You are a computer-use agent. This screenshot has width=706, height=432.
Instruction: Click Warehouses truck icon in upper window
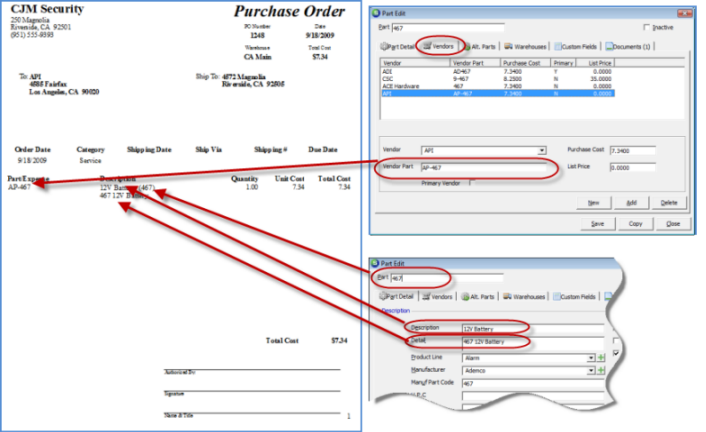coord(509,46)
